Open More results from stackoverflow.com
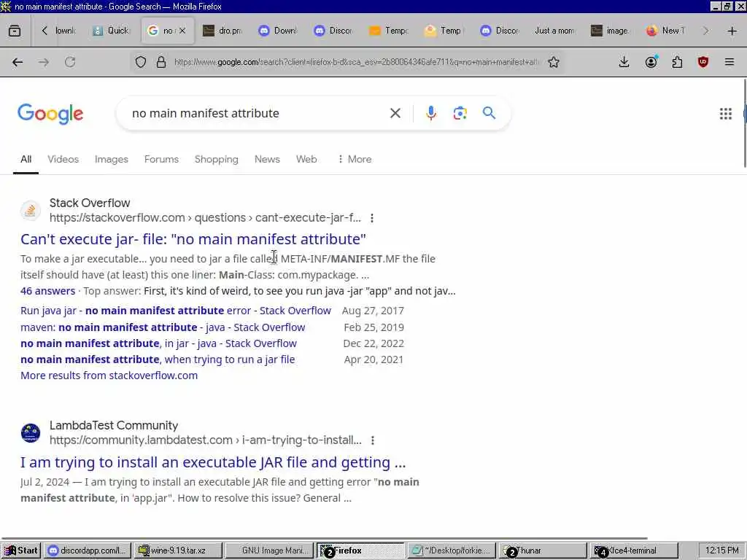This screenshot has width=747, height=560. point(109,376)
